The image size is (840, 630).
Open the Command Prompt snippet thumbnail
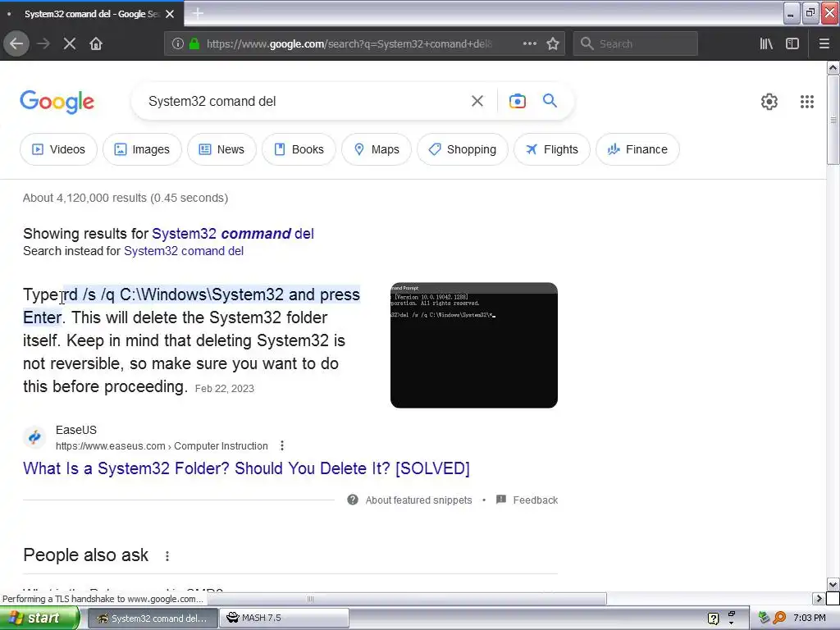[474, 345]
